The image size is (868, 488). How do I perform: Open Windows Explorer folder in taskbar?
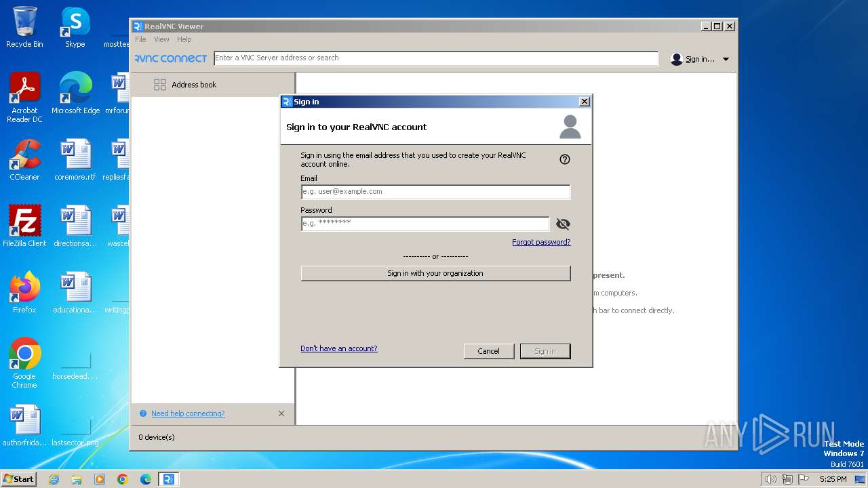click(77, 479)
